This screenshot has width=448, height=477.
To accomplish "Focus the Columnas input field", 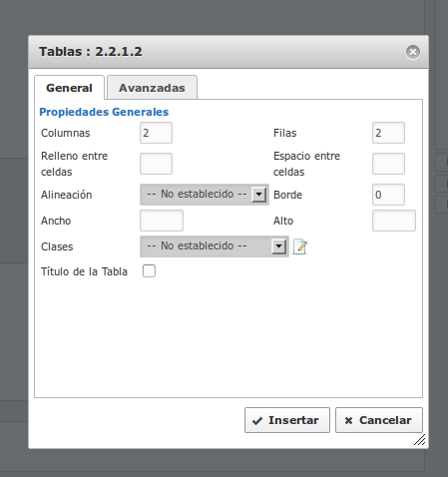I will [x=156, y=133].
